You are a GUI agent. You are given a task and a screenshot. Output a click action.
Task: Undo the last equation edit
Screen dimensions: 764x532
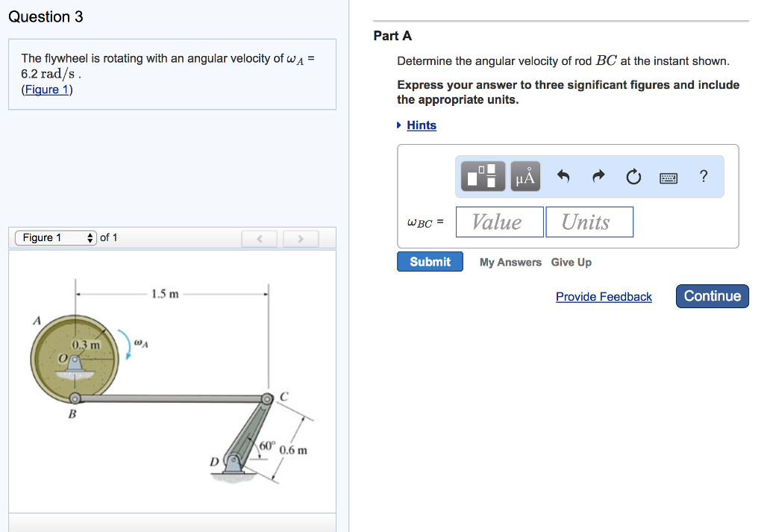(x=563, y=176)
